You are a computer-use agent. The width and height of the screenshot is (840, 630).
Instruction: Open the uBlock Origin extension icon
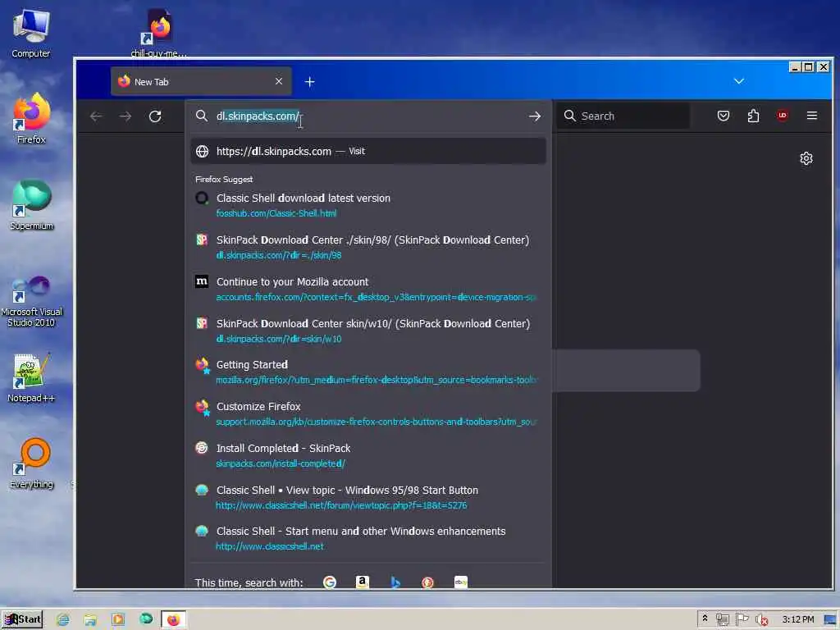pyautogui.click(x=783, y=116)
